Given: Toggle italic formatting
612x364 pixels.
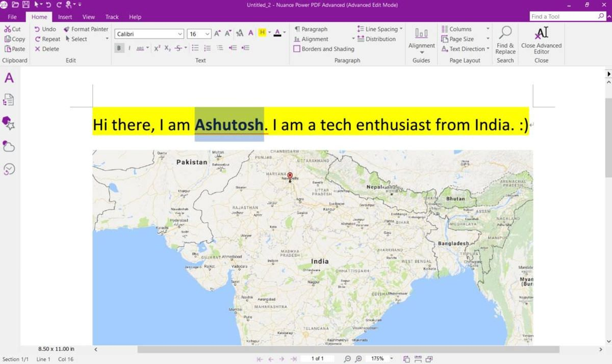Looking at the screenshot, I should pyautogui.click(x=130, y=48).
